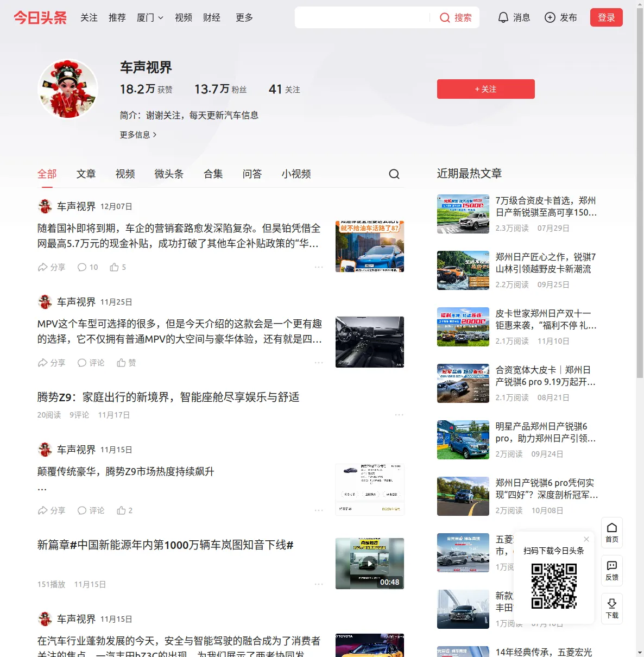Share the 颠覆传统豪华 post
Viewport: 644px width, 657px height.
point(51,510)
